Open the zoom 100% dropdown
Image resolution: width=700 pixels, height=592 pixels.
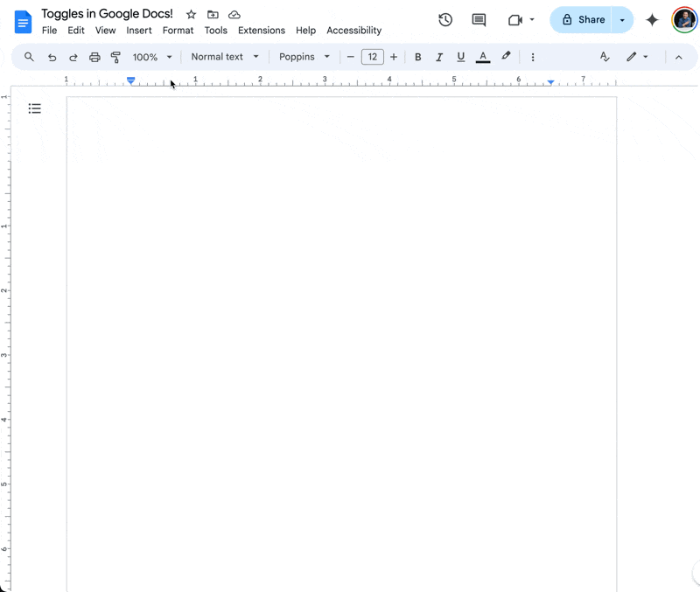(151, 57)
